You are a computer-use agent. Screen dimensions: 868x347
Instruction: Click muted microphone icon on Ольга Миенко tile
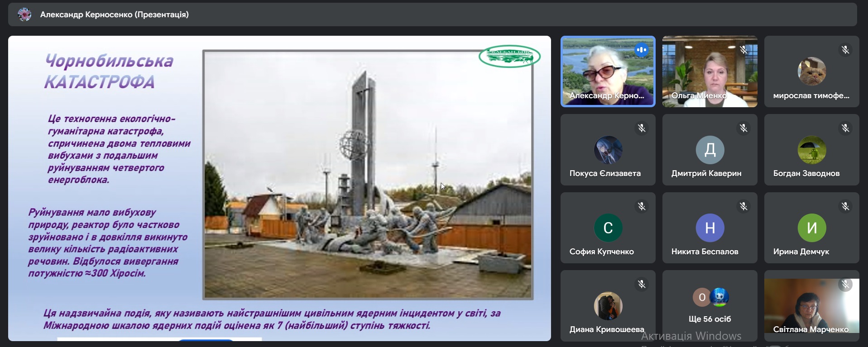[743, 50]
